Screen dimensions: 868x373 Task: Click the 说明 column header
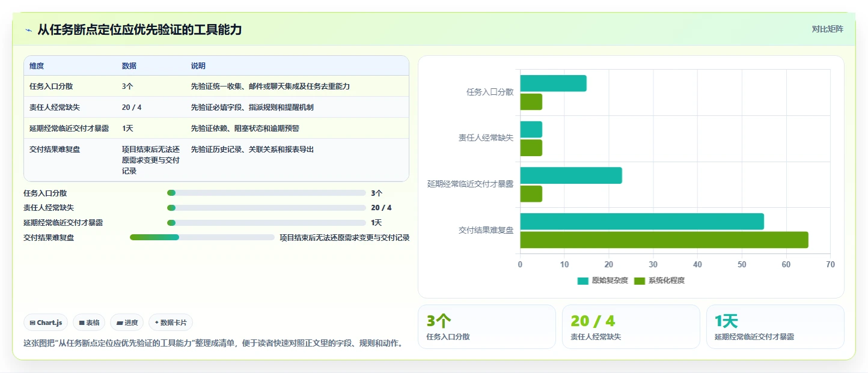pyautogui.click(x=198, y=66)
